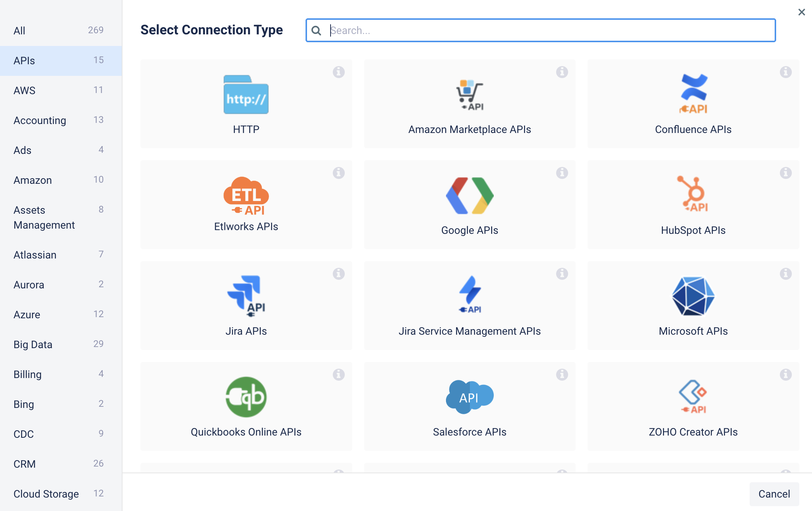The width and height of the screenshot is (812, 511).
Task: Select the Etlworks APIs cloud icon
Action: click(x=246, y=196)
